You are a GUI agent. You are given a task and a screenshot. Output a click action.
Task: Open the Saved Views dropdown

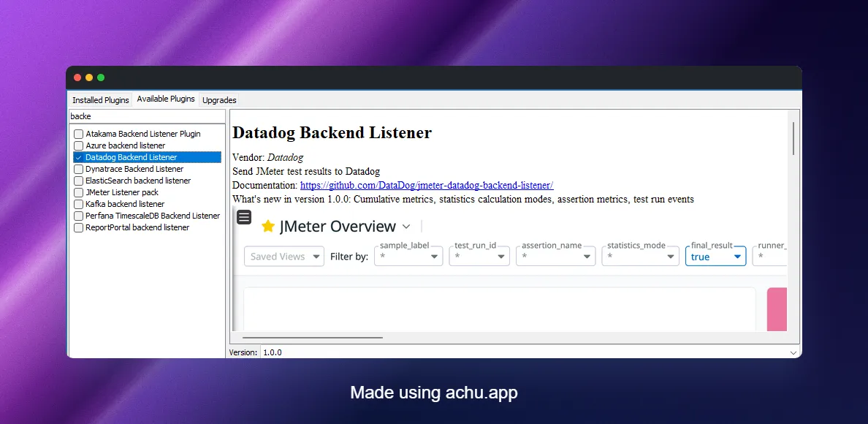point(284,257)
